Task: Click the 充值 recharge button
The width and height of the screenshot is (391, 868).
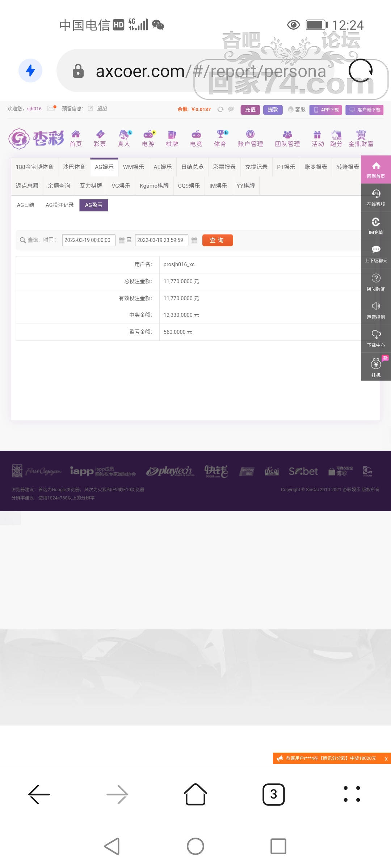Action: [250, 110]
